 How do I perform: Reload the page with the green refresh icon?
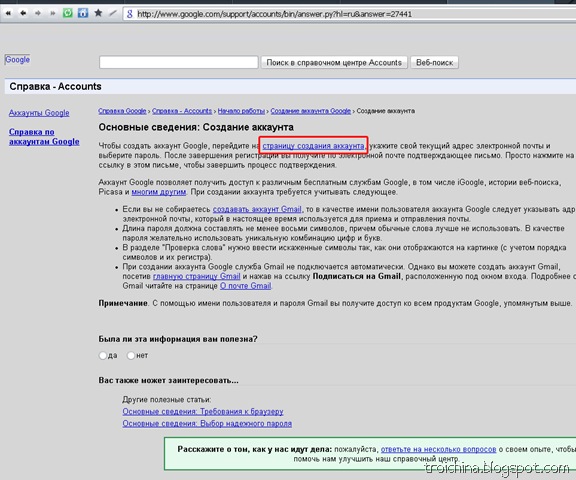(x=68, y=13)
